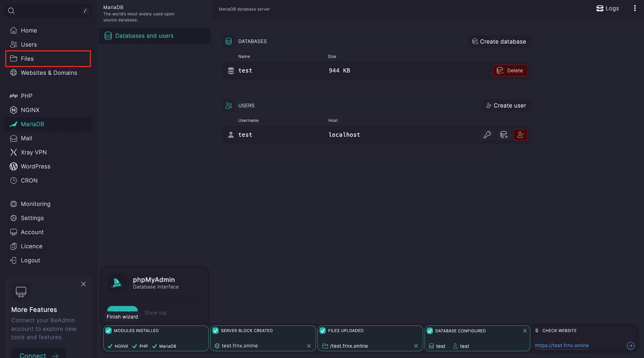Screen dimensions: 644x358
Task: Click the slash shortcut badge in search
Action: (85, 11)
